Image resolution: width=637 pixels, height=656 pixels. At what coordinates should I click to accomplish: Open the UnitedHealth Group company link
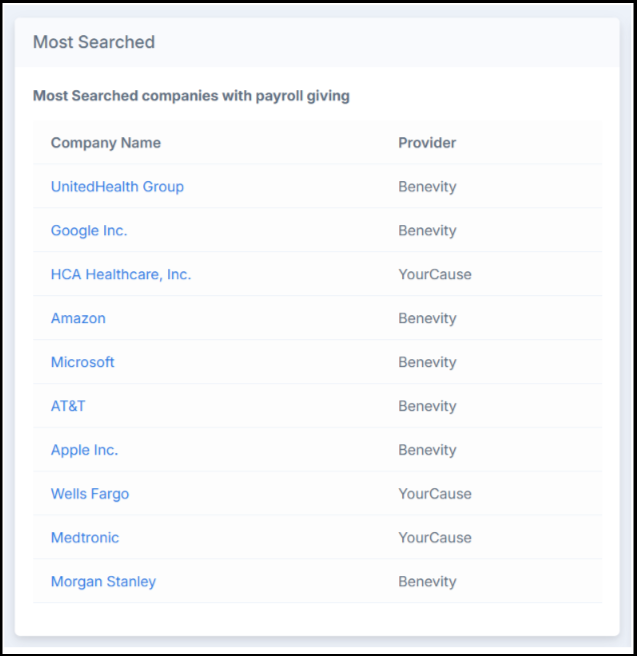(x=117, y=187)
